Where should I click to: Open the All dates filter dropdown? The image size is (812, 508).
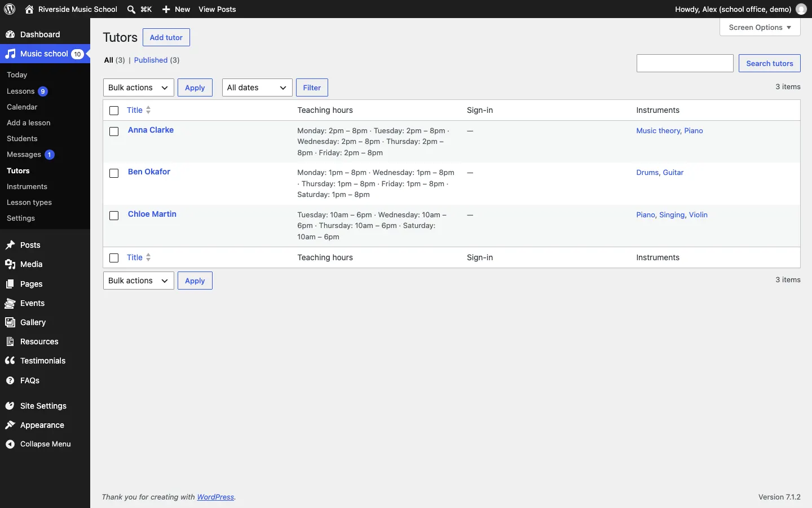pos(257,87)
